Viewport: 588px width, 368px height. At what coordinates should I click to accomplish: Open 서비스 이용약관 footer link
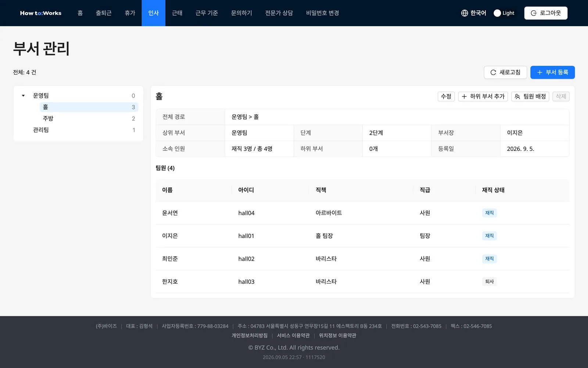[x=293, y=336]
